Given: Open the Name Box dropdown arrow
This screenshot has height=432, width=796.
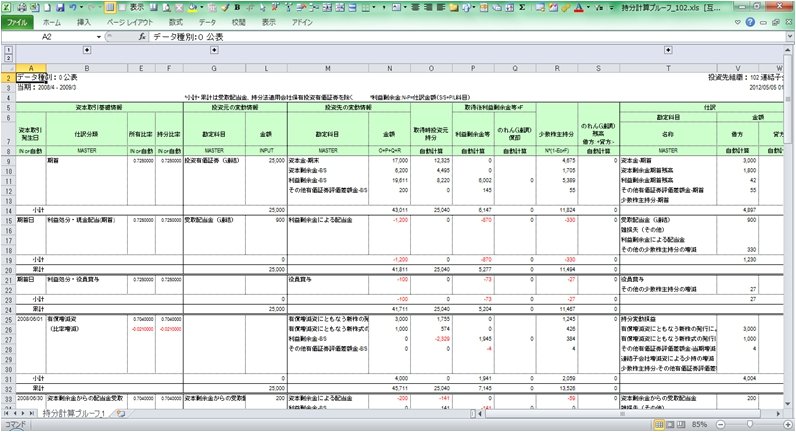Looking at the screenshot, I should click(x=98, y=37).
